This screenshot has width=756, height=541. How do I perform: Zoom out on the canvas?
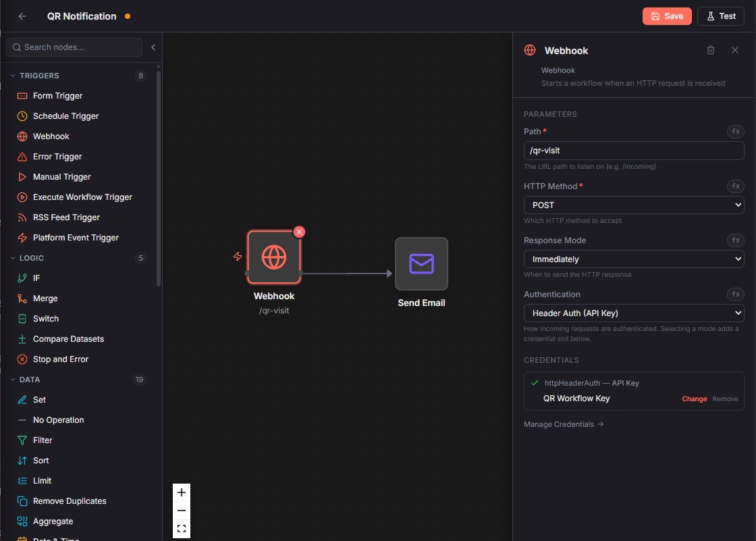point(182,510)
